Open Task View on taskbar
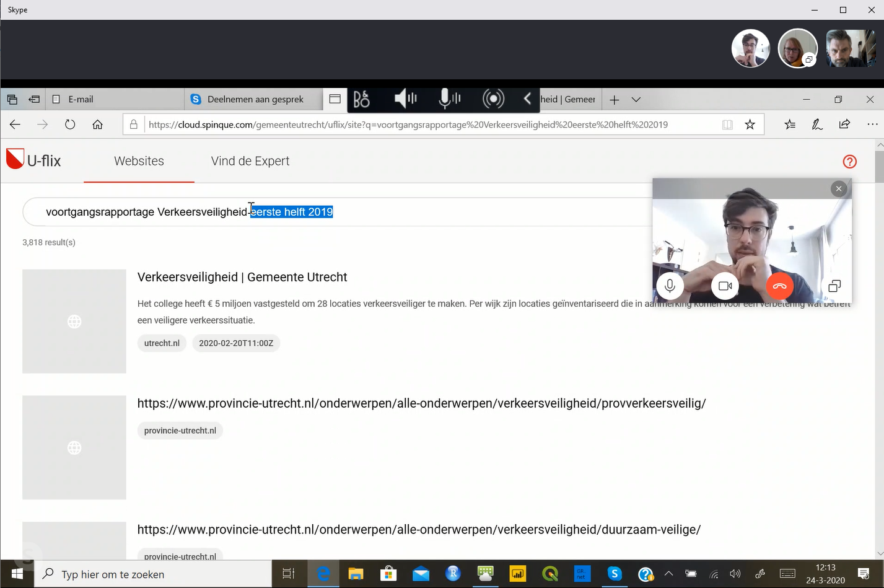The height and width of the screenshot is (588, 884). point(289,574)
